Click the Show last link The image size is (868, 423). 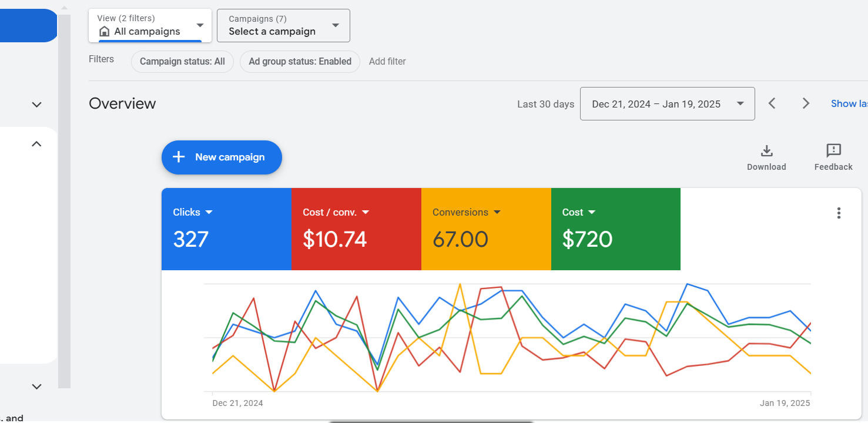pos(849,104)
